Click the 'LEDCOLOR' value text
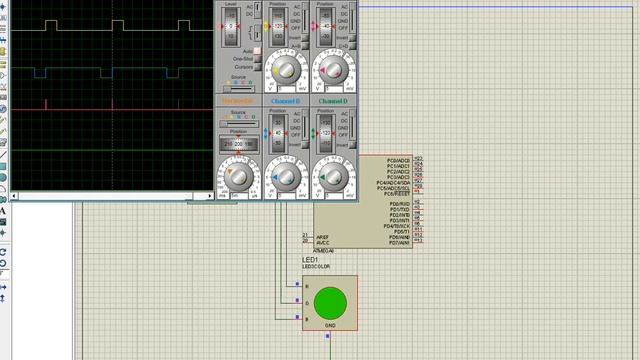 [x=316, y=267]
